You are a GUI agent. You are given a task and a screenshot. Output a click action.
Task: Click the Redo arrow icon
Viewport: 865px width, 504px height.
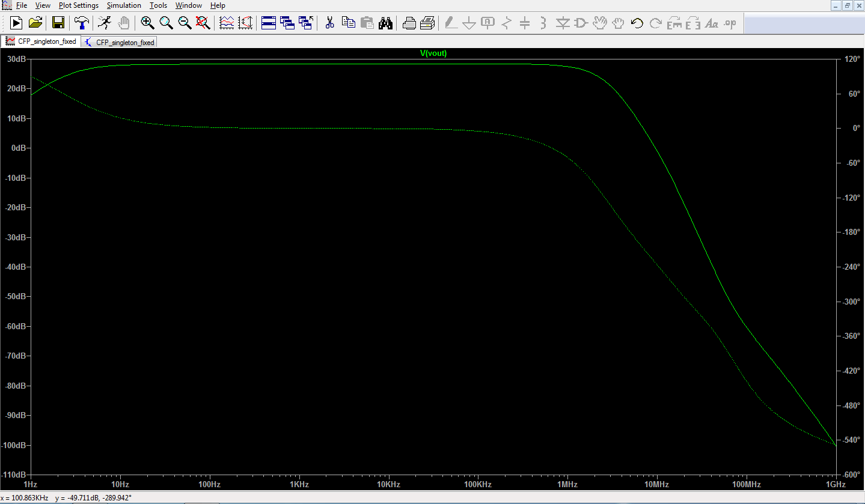[x=656, y=23]
